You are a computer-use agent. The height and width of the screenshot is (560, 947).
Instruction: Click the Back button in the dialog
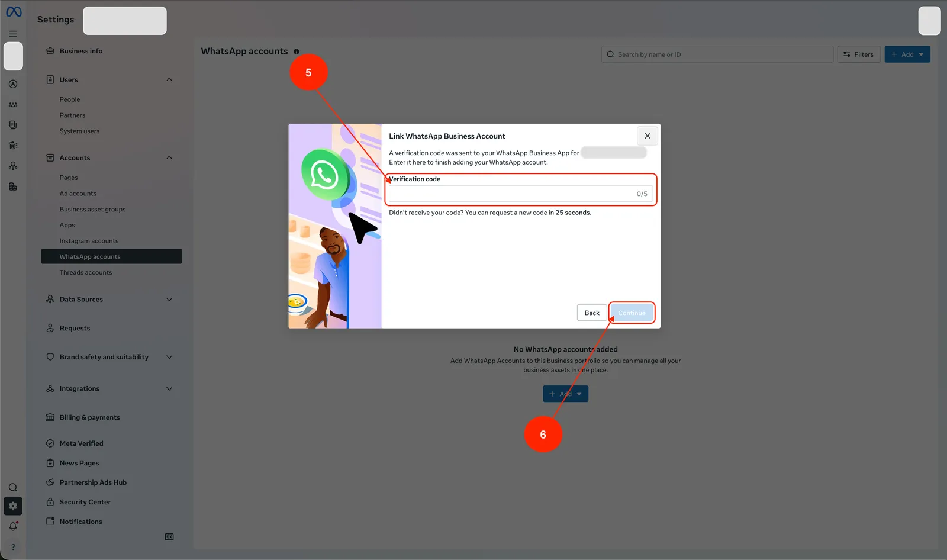tap(592, 313)
